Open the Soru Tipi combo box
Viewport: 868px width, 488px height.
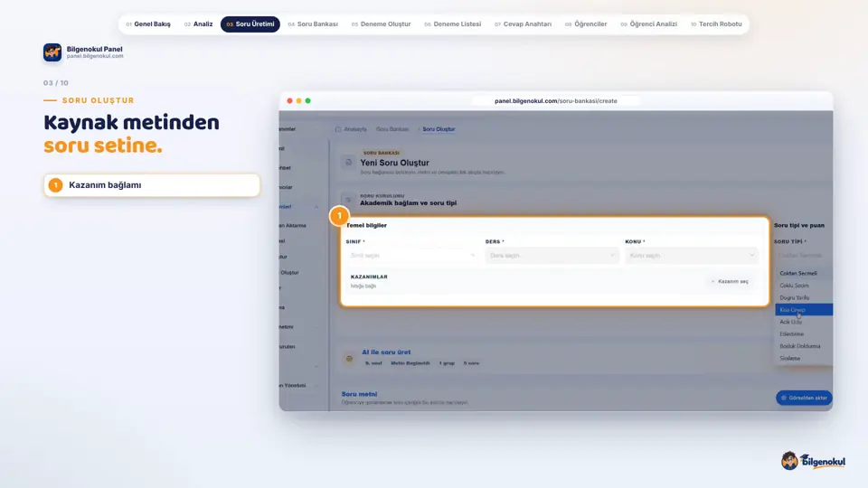(x=803, y=255)
